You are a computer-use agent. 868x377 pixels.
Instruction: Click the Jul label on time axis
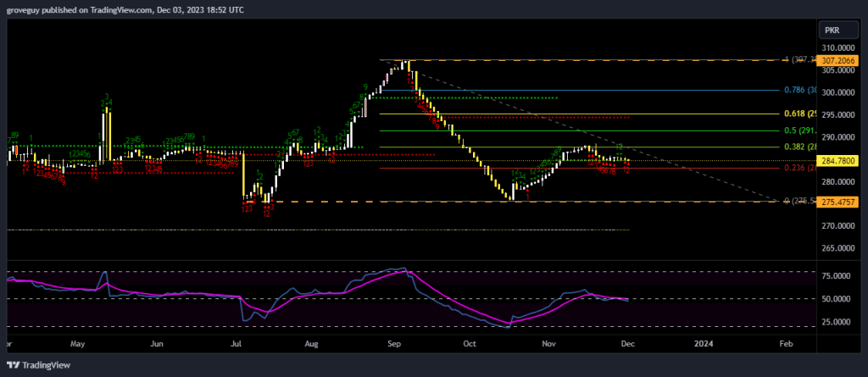[x=236, y=345]
